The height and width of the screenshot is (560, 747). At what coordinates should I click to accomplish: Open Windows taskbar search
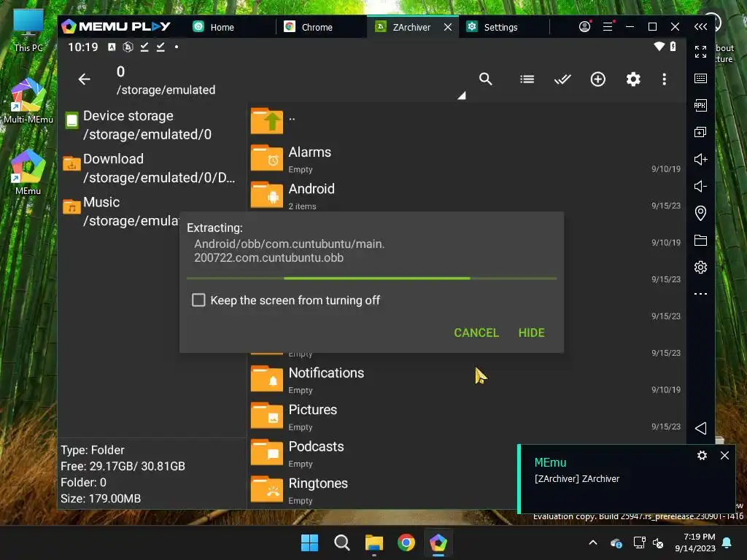342,542
